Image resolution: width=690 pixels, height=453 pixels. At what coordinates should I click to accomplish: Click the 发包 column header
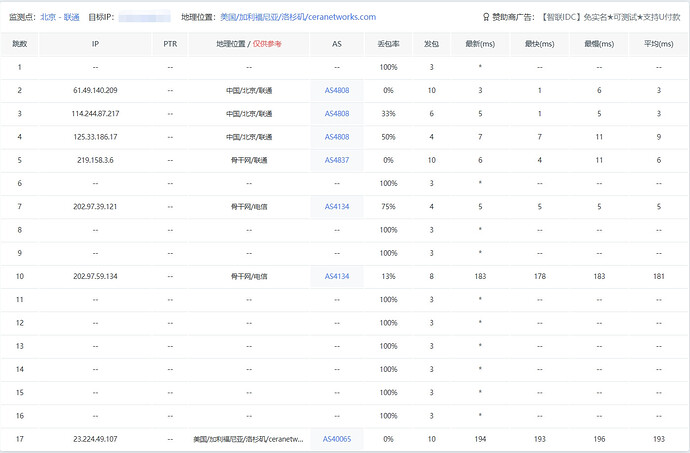coord(431,44)
